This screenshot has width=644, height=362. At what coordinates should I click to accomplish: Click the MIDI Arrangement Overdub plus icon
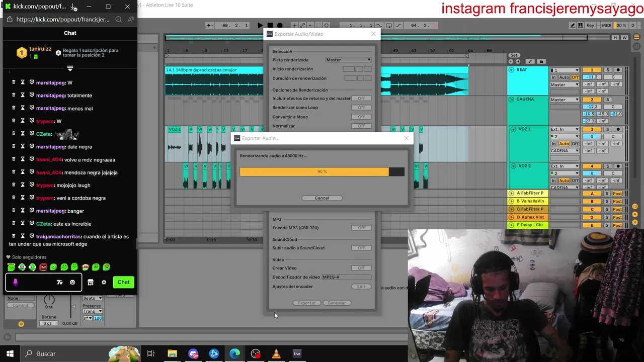pyautogui.click(x=295, y=26)
